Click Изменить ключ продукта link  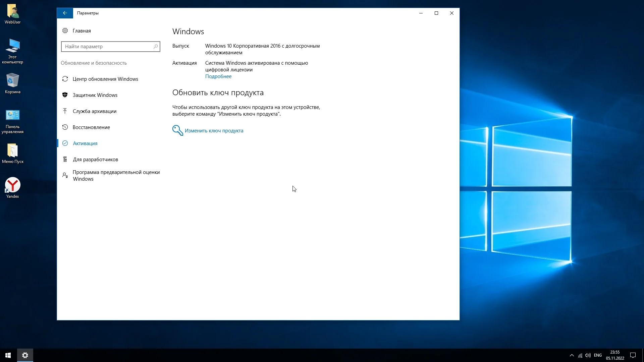214,131
